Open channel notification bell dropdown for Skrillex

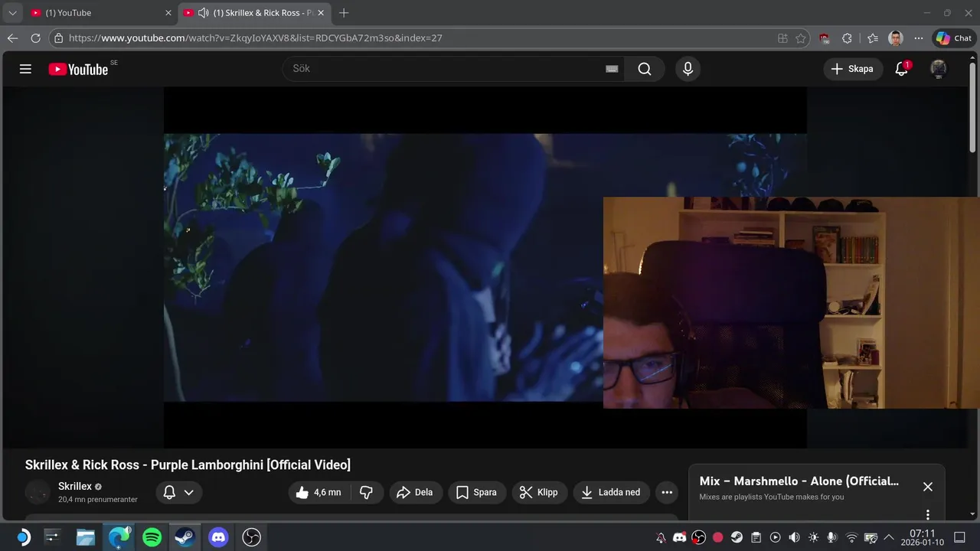coord(179,492)
